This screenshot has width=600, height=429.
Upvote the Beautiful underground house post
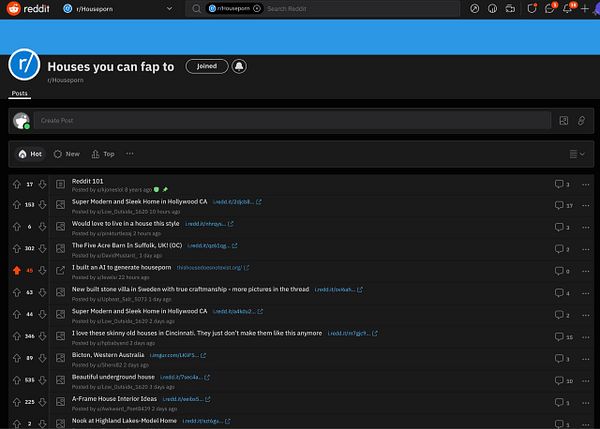[x=16, y=380]
